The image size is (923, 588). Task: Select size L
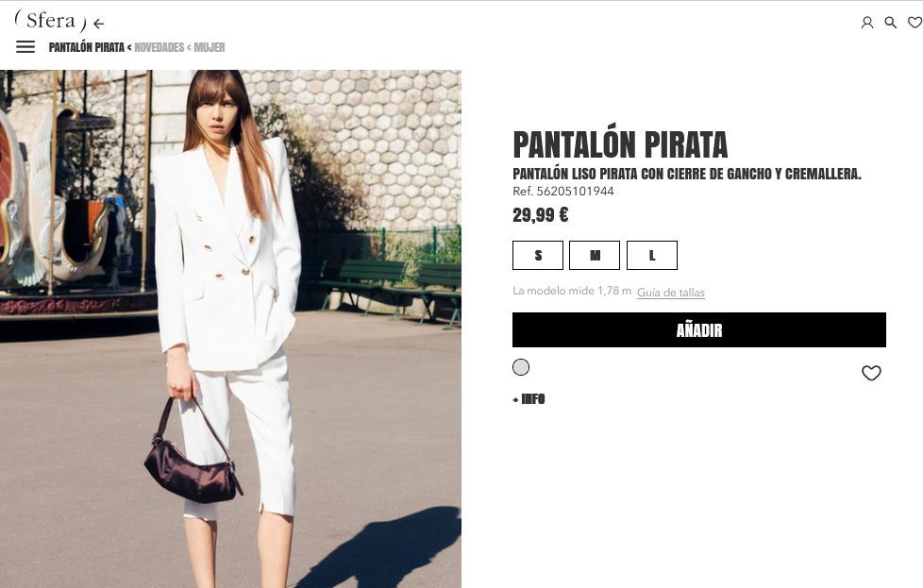coord(651,256)
